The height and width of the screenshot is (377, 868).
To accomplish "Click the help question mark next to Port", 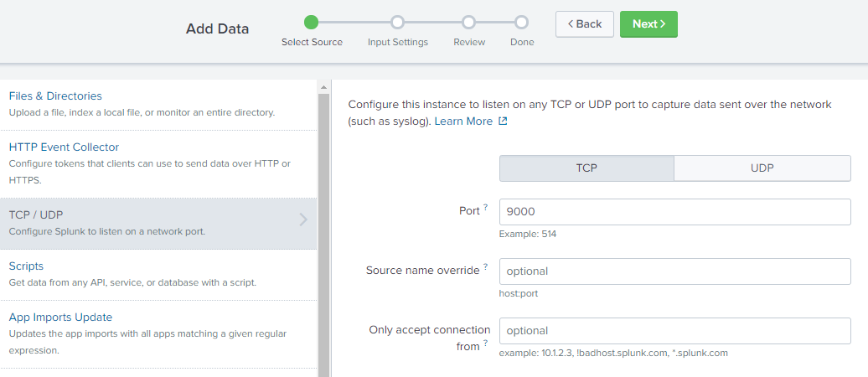I will pos(485,207).
